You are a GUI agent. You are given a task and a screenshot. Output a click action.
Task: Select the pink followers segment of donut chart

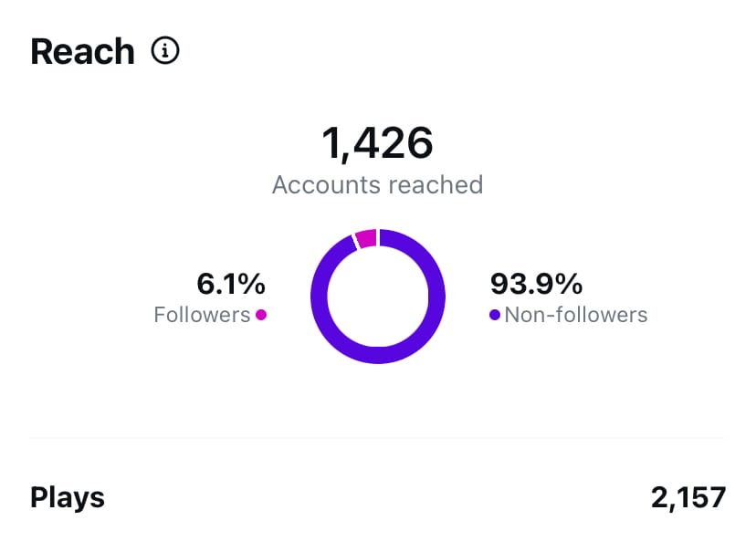click(x=366, y=239)
